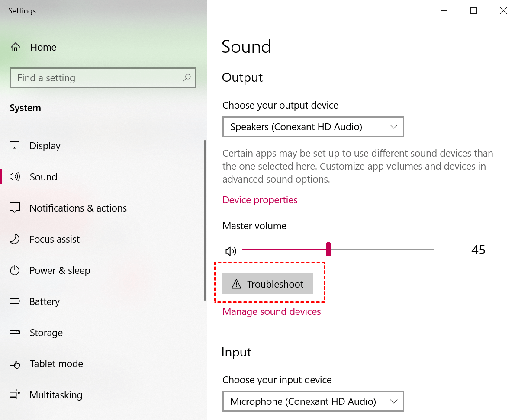Click the search magnifier icon
The width and height of the screenshot is (518, 420).
tap(187, 78)
